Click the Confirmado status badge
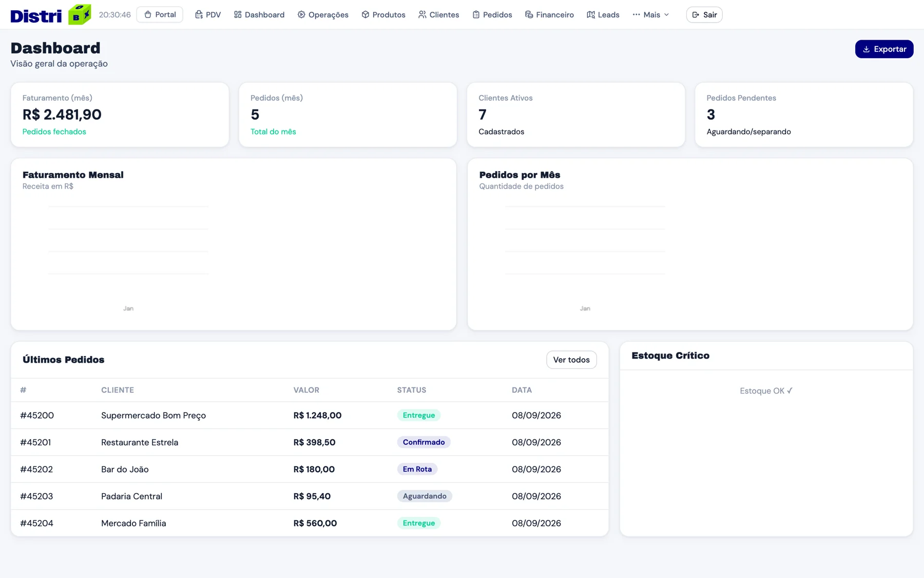 (x=423, y=442)
